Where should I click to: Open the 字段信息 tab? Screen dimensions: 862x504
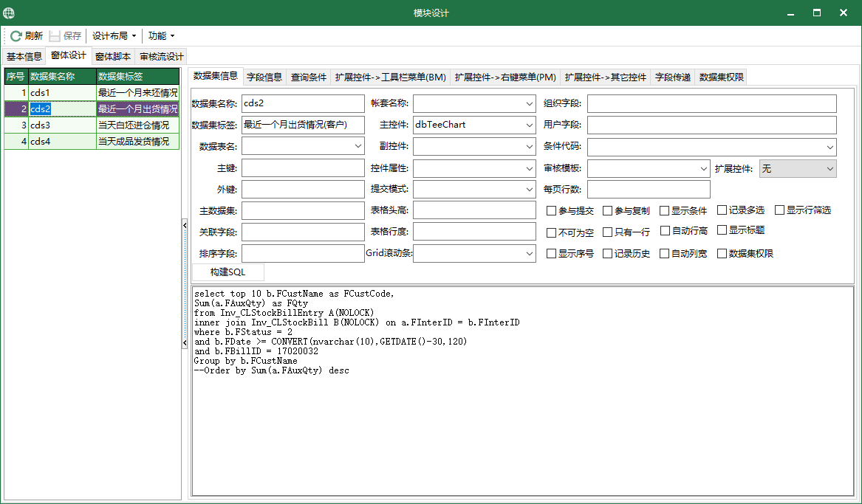(264, 77)
